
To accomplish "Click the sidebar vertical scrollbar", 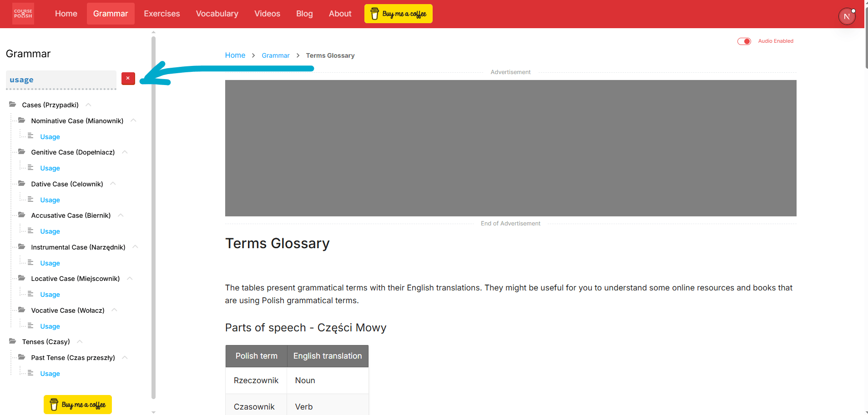I will 153,218.
